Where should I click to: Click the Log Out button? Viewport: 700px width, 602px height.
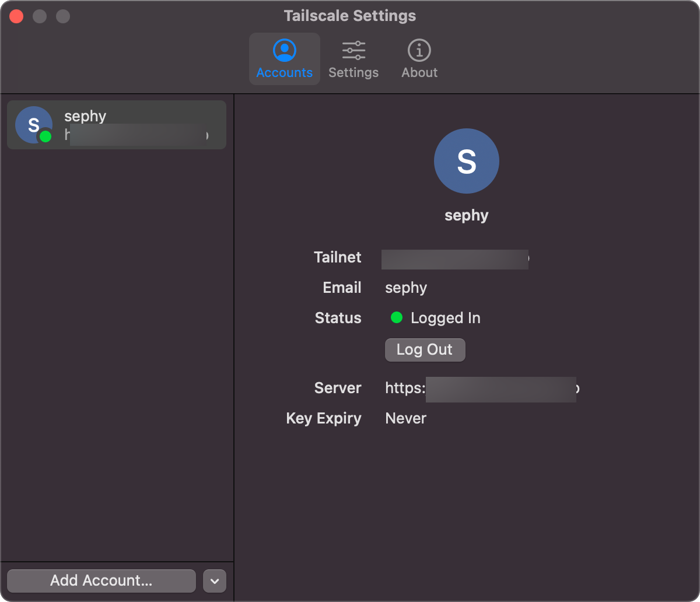(x=425, y=349)
